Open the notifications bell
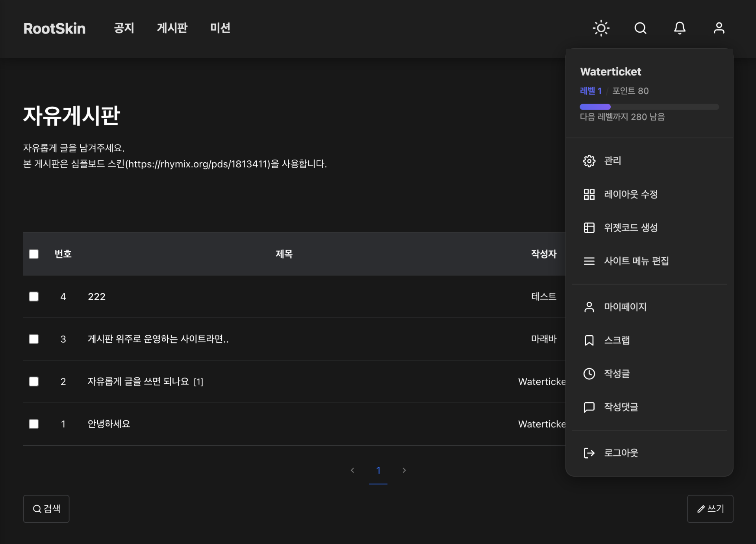 [680, 28]
